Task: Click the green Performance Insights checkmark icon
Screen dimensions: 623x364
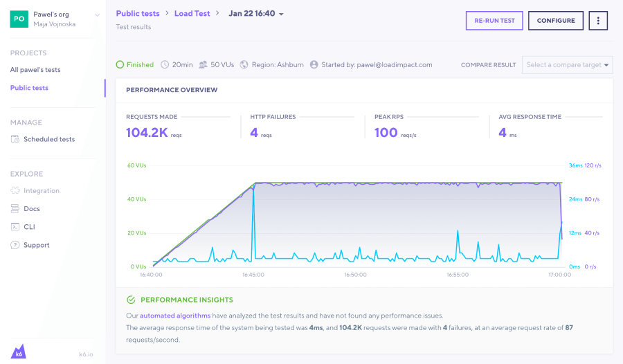Action: tap(131, 300)
